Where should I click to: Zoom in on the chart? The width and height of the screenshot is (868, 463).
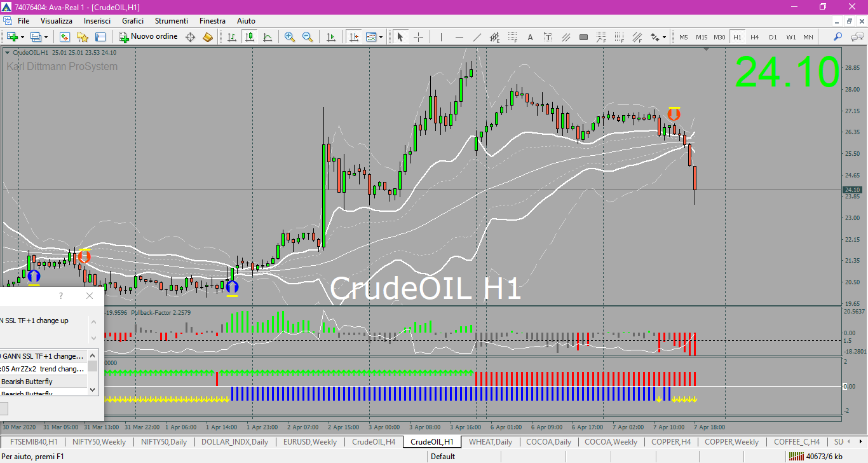290,37
